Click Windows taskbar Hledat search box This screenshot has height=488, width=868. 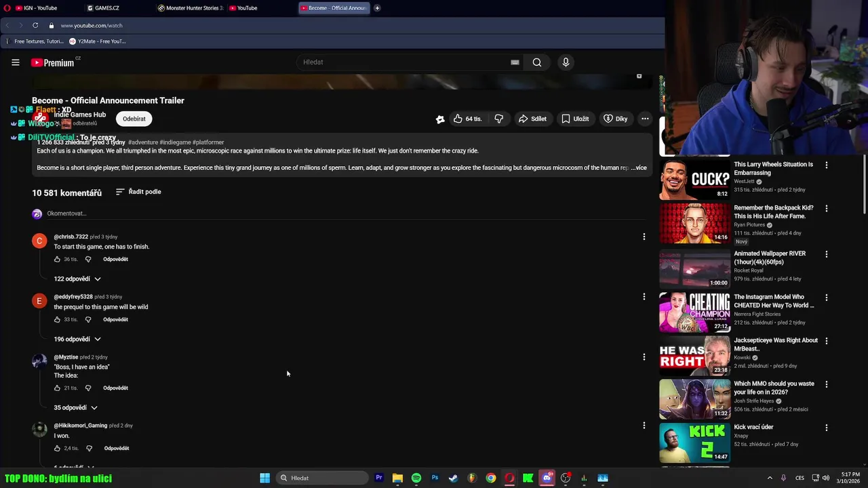click(x=321, y=478)
